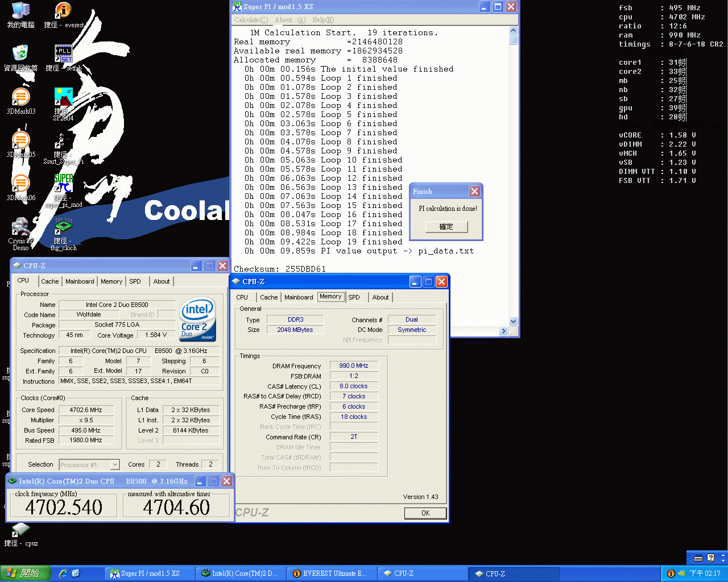Open the 3DMark06 desktop icon
This screenshot has height=582, width=728.
(20, 183)
